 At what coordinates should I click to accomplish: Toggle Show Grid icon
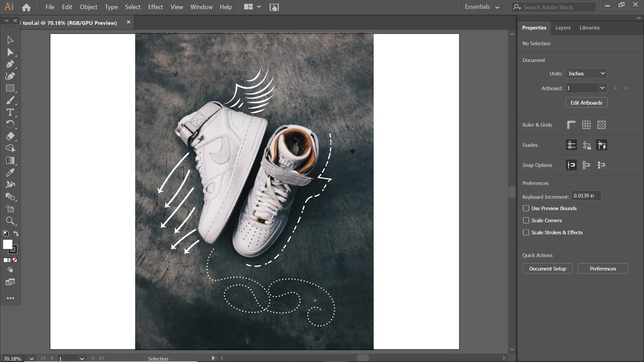587,124
